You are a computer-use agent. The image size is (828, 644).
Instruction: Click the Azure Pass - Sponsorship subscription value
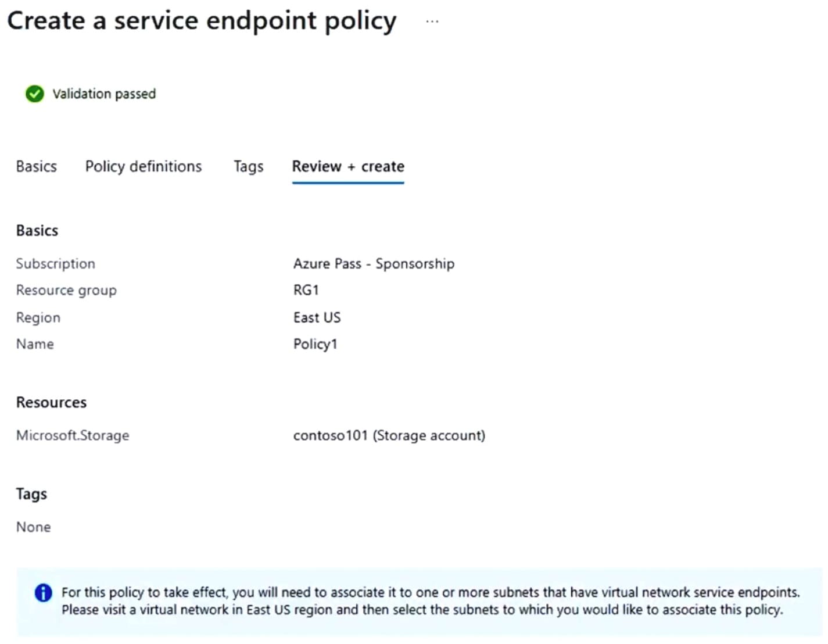point(374,263)
